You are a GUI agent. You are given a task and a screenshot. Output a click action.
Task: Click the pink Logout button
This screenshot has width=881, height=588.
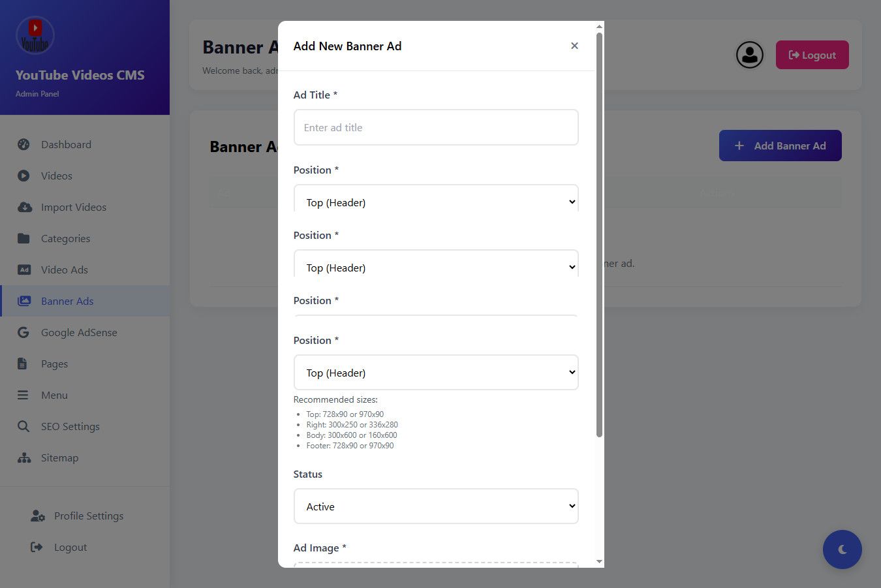coord(812,55)
